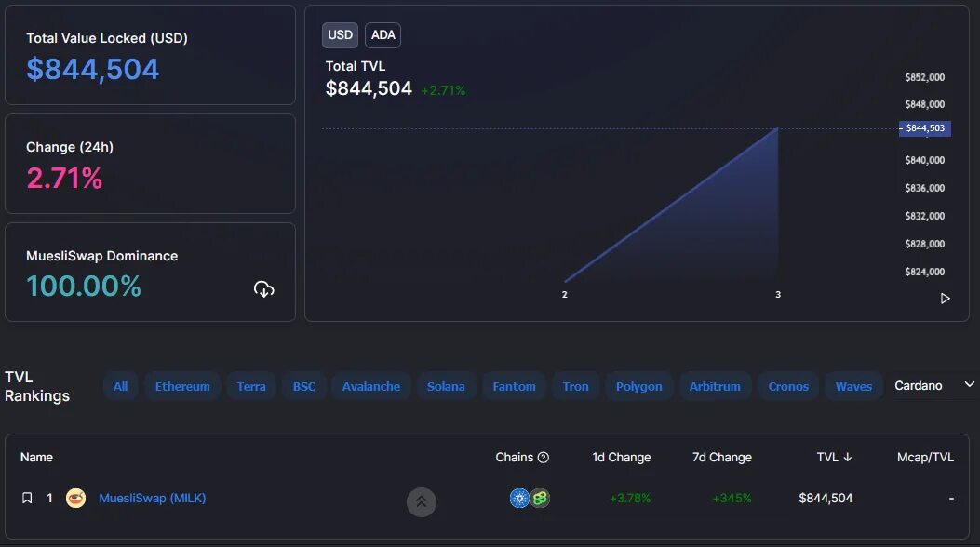Open the MuesliSwap (MILK) protocol link
Viewport: 980px width, 547px height.
point(153,498)
